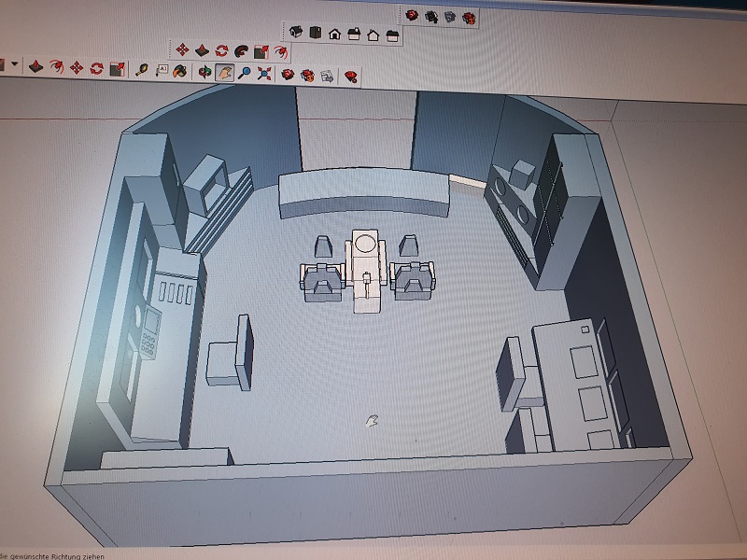
Task: Switch to Top view
Action: coord(315,34)
